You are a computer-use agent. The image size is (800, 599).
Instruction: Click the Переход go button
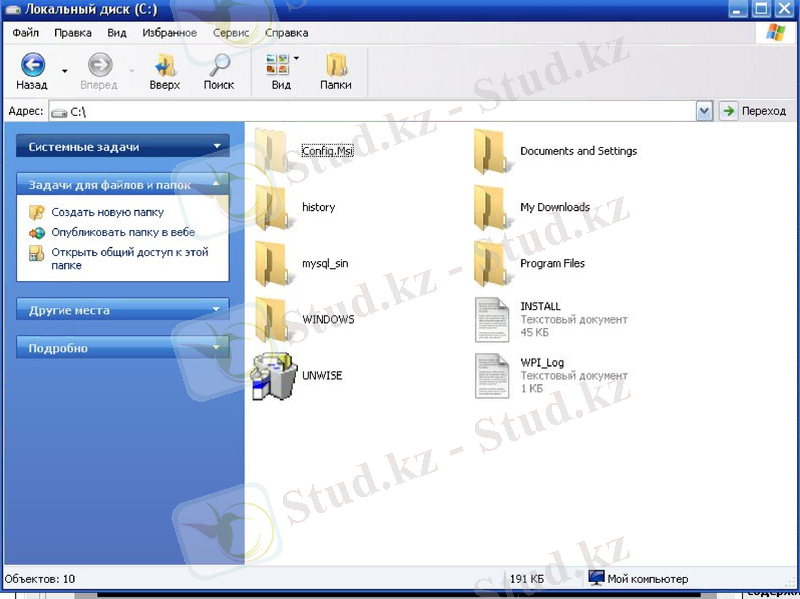coord(755,111)
